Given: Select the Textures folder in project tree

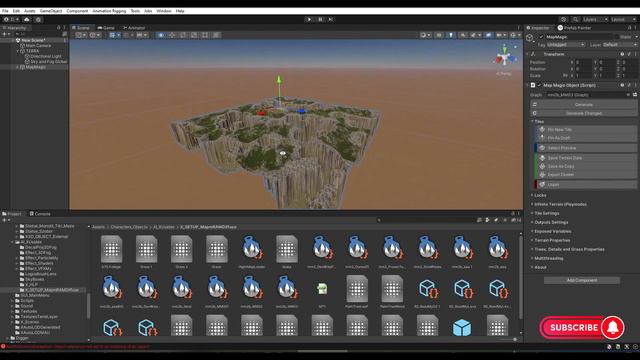Looking at the screenshot, I should [x=28, y=311].
